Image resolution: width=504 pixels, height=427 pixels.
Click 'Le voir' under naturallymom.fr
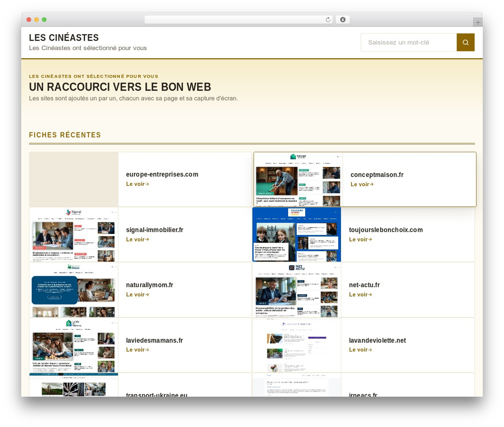tap(137, 295)
